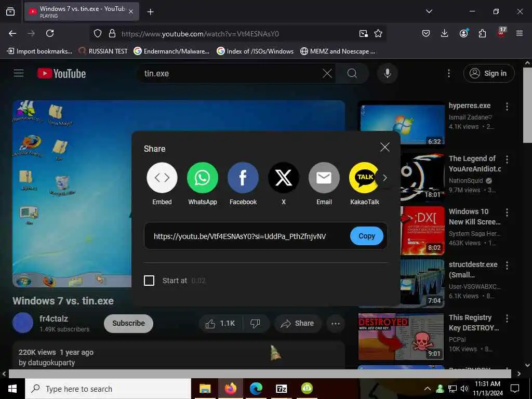Open Index of /ISOs/Windows bookmark
The image size is (532, 399).
tap(255, 51)
